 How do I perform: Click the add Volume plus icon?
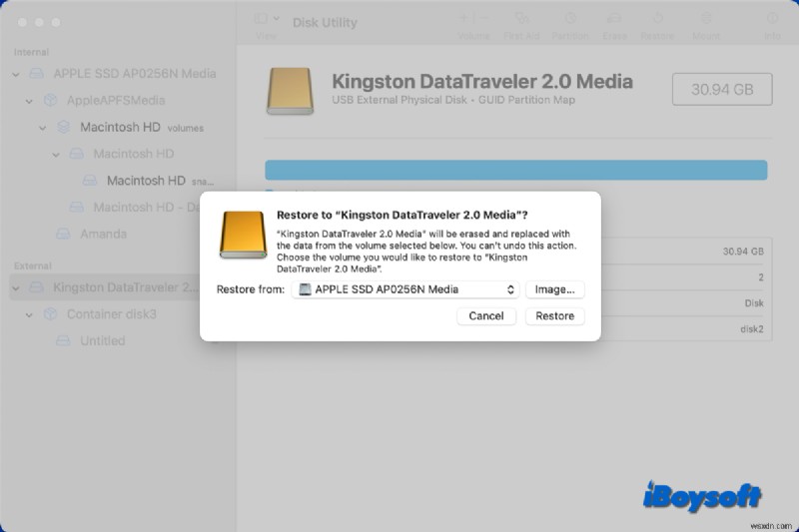(463, 18)
